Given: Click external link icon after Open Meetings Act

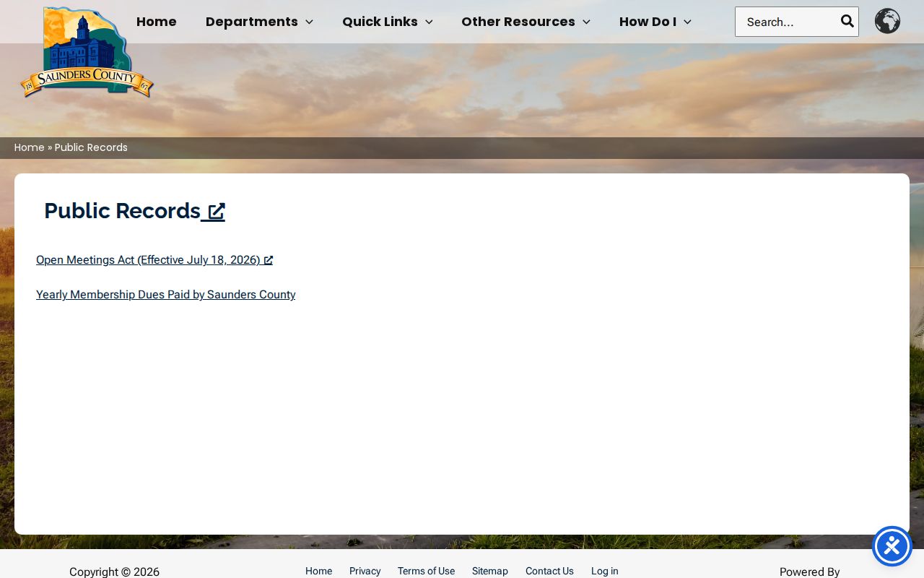Looking at the screenshot, I should point(269,260).
